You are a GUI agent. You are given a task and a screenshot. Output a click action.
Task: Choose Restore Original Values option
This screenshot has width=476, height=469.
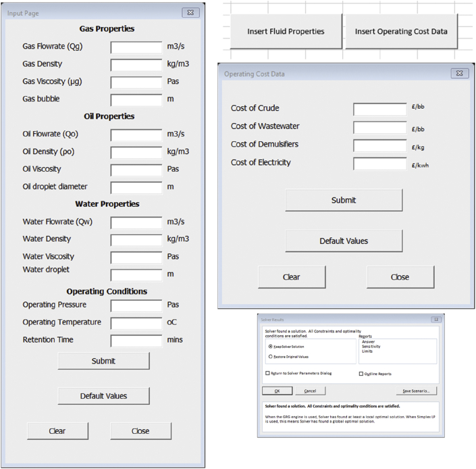click(x=271, y=356)
